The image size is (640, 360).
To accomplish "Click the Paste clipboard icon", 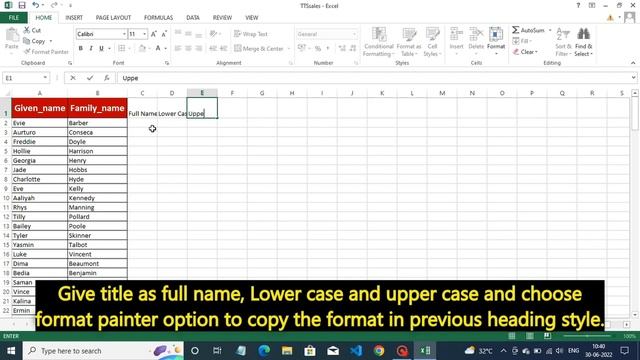I will click(11, 36).
